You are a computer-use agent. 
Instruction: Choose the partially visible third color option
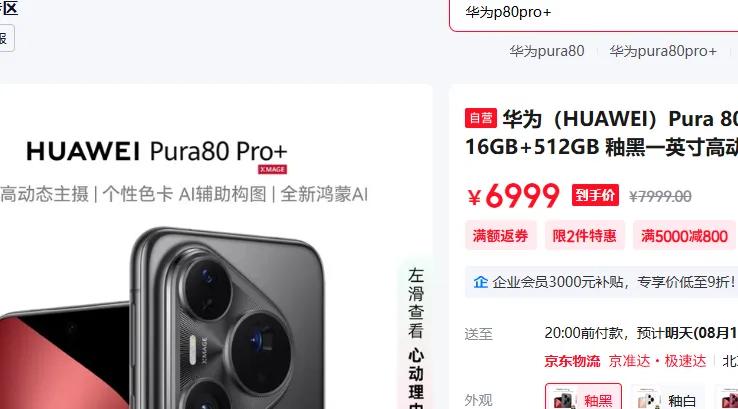point(727,398)
